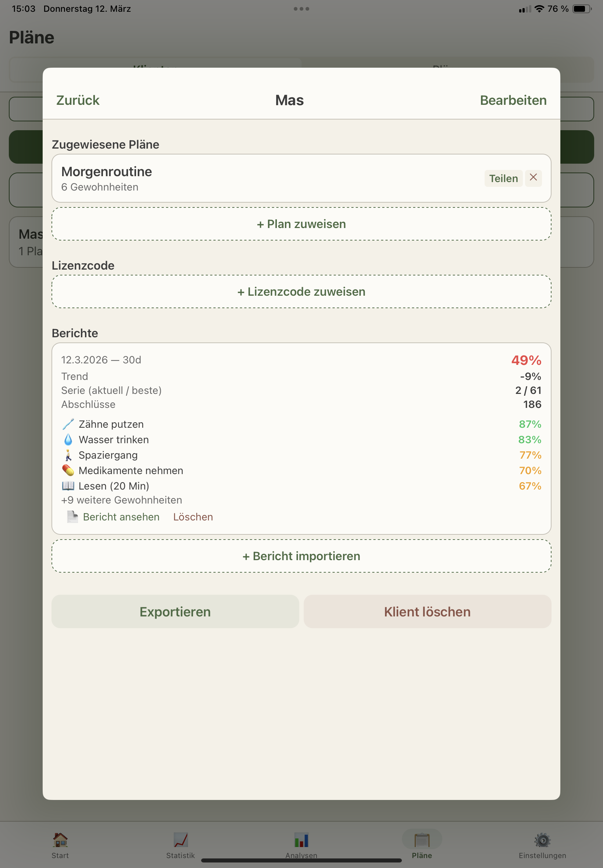
Task: Assign a license code via Lizenzcode zuweisen
Action: [x=301, y=291]
